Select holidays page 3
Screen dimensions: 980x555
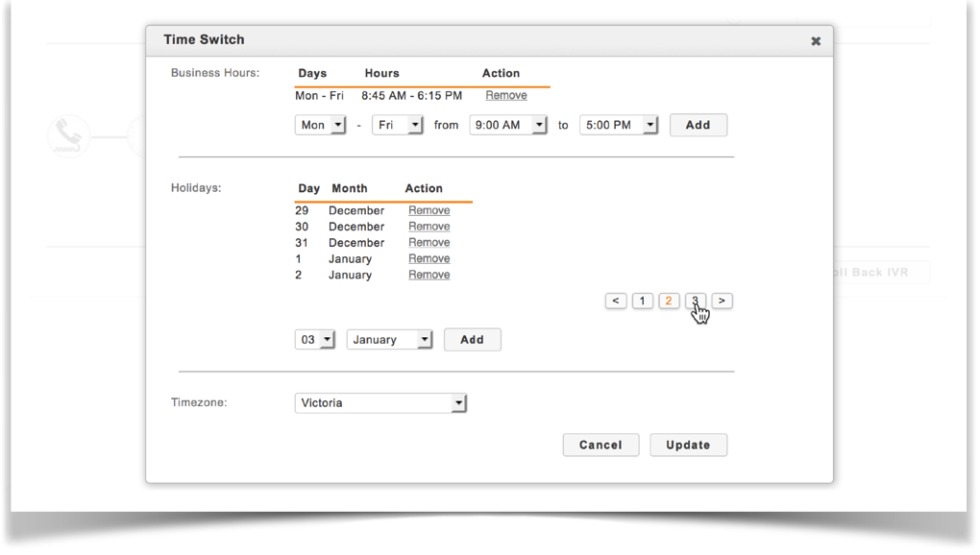click(695, 302)
